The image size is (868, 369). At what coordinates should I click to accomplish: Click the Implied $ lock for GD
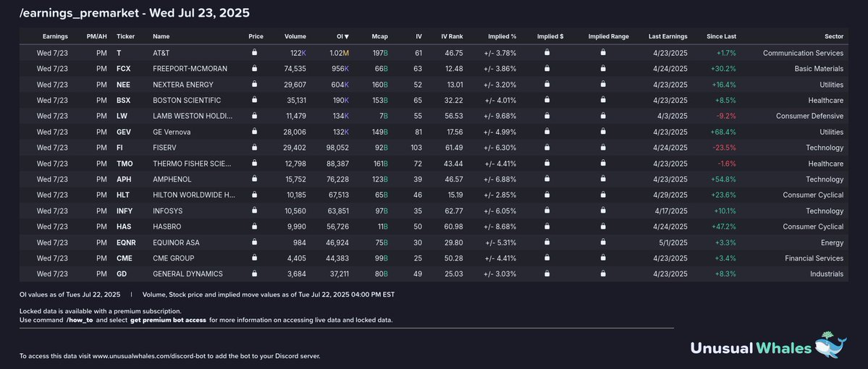(x=547, y=273)
